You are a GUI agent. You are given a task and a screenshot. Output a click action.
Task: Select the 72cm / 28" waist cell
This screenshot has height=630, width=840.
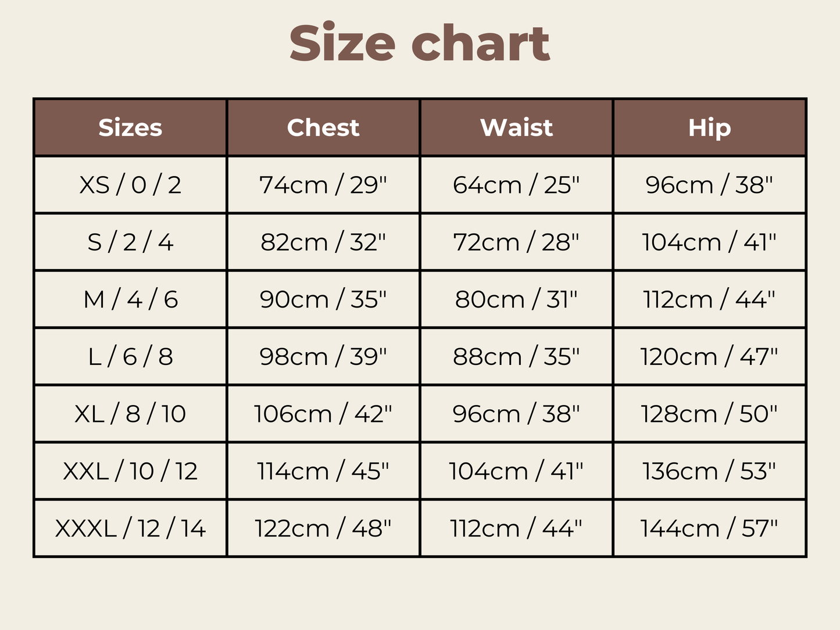pos(516,242)
